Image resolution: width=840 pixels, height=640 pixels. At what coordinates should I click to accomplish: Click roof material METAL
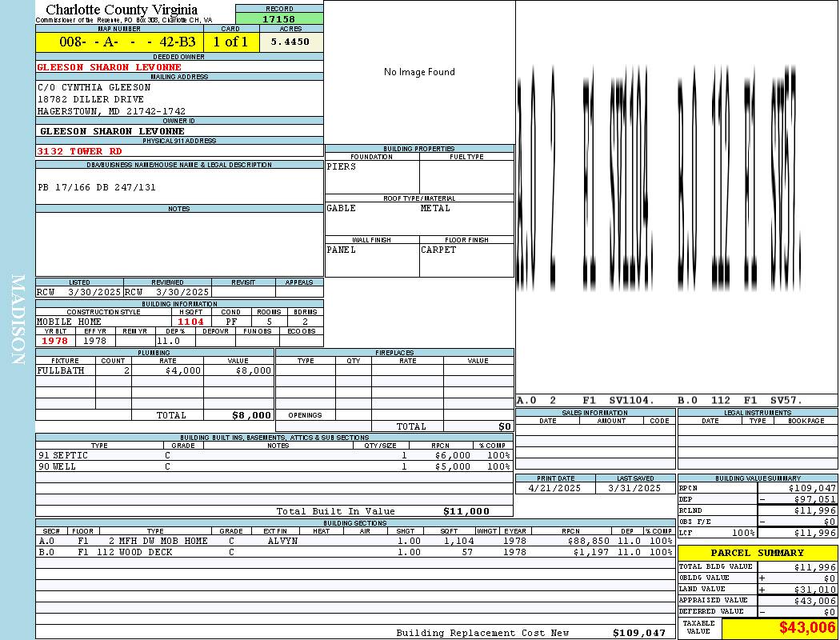point(435,208)
